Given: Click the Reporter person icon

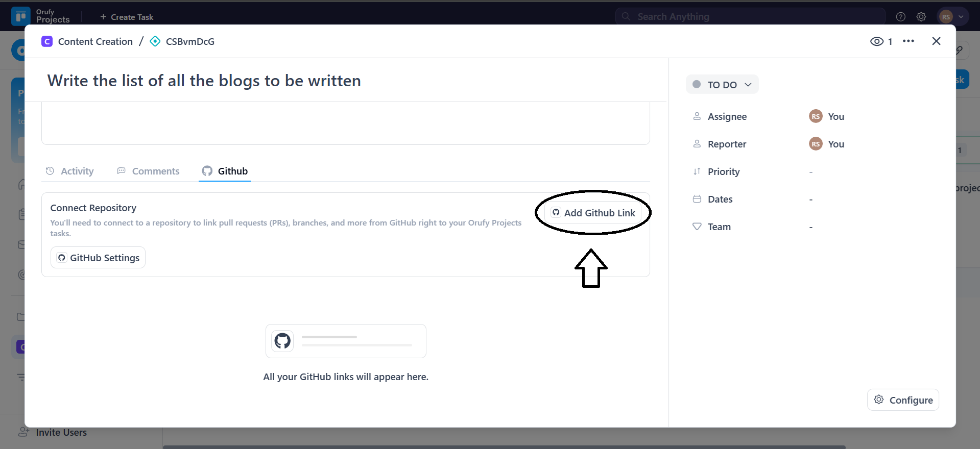Looking at the screenshot, I should [697, 144].
